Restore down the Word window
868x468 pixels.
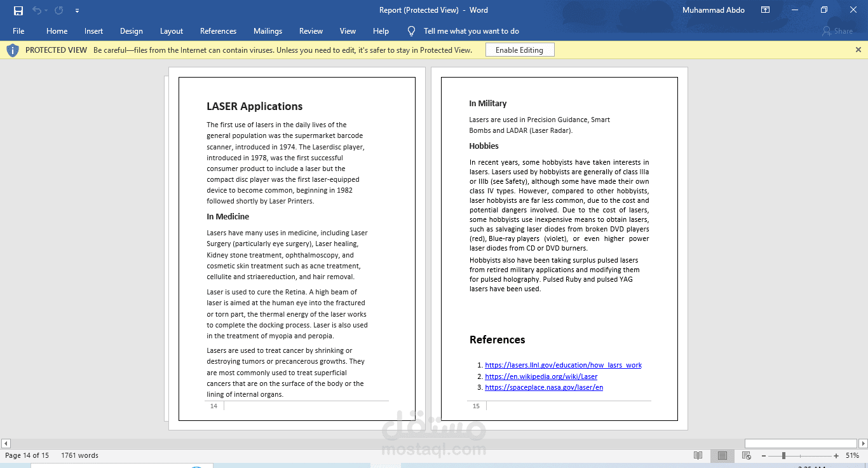[x=824, y=10]
